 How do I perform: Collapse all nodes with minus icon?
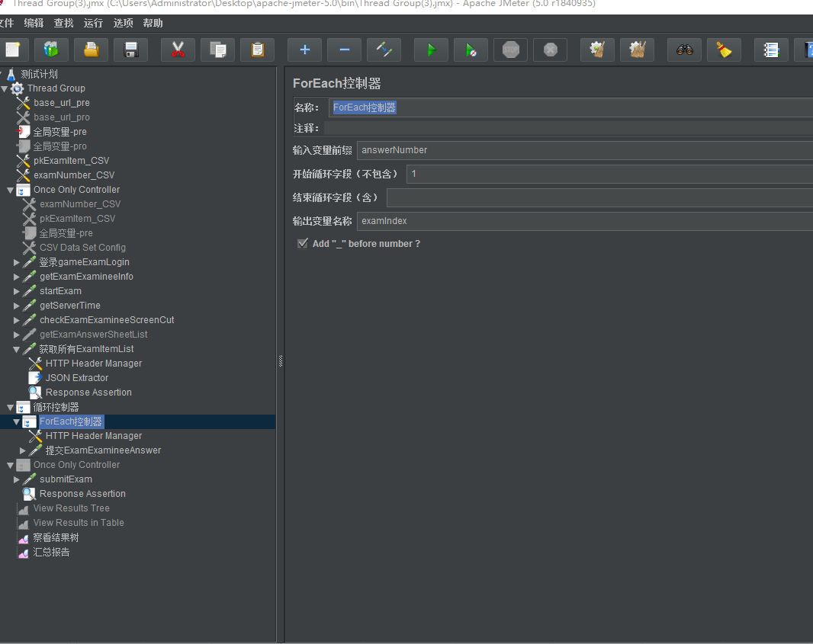coord(344,50)
